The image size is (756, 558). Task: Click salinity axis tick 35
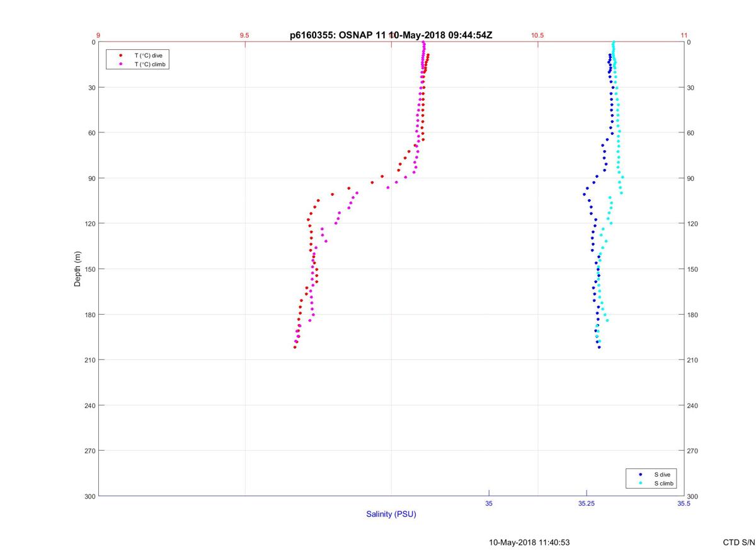tap(489, 504)
